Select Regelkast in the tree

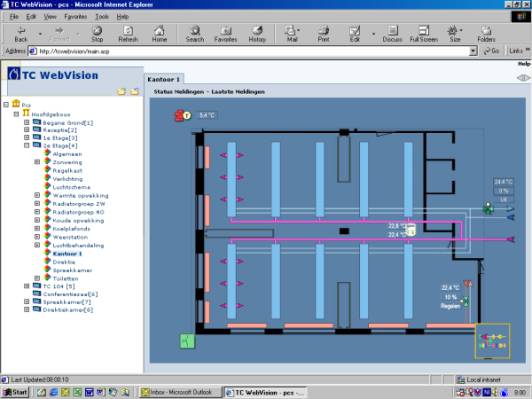point(68,171)
